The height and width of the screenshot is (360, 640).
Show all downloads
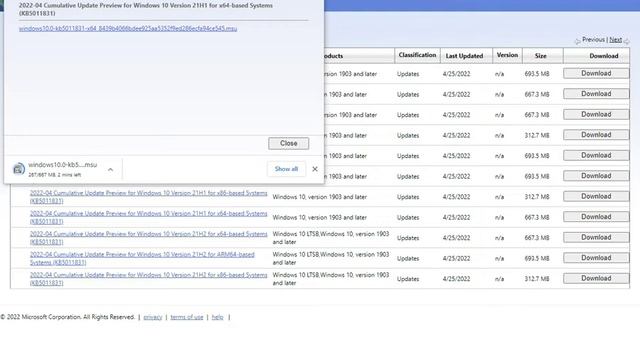[x=286, y=169]
